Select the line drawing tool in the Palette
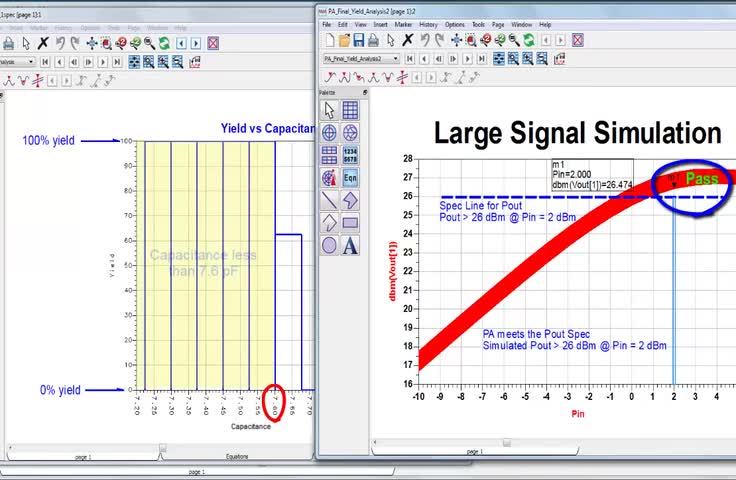Viewport: 736px width, 480px height. (329, 200)
